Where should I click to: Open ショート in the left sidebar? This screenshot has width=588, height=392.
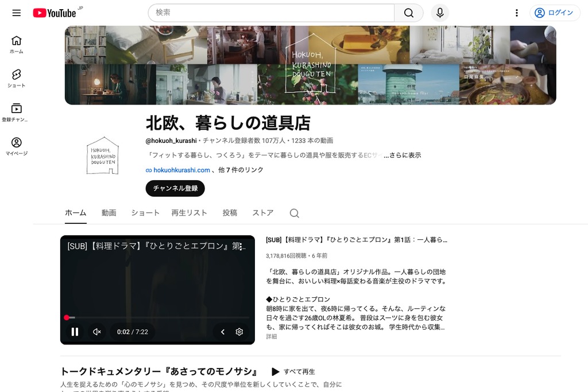point(17,78)
